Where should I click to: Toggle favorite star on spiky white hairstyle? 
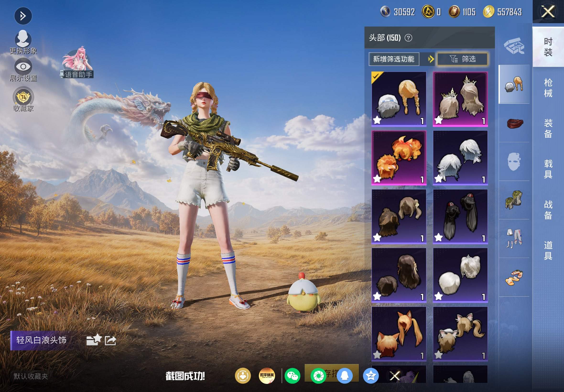(x=439, y=179)
